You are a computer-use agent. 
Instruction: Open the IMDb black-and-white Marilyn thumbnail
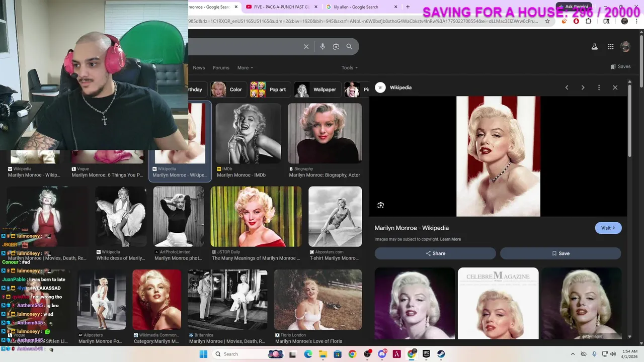pyautogui.click(x=248, y=133)
